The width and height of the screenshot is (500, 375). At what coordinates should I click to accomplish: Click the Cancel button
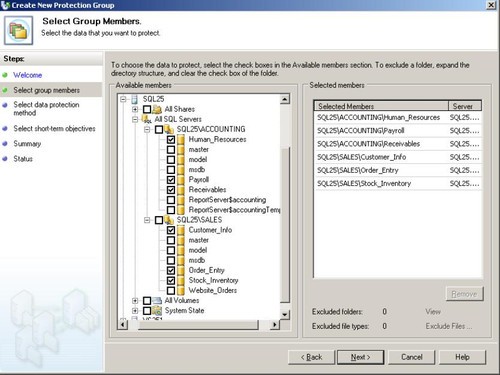412,357
